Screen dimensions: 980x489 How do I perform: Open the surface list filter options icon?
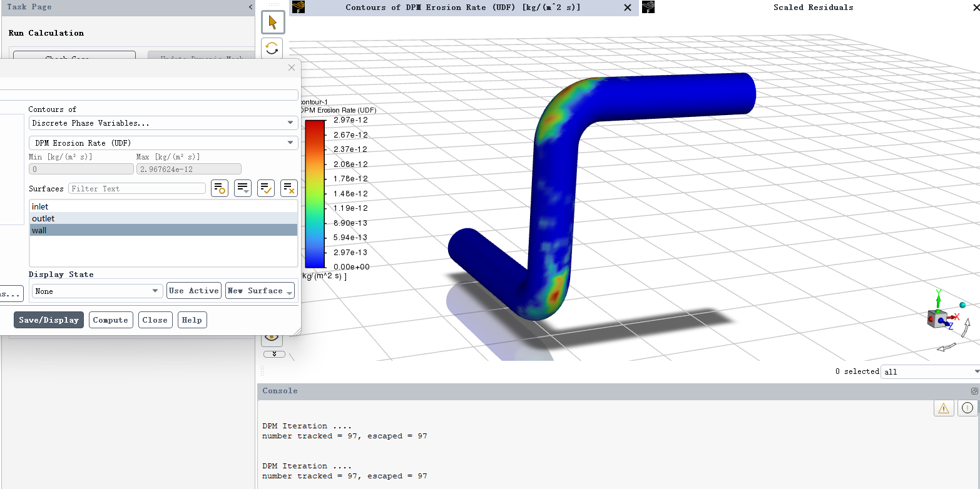[x=243, y=188]
